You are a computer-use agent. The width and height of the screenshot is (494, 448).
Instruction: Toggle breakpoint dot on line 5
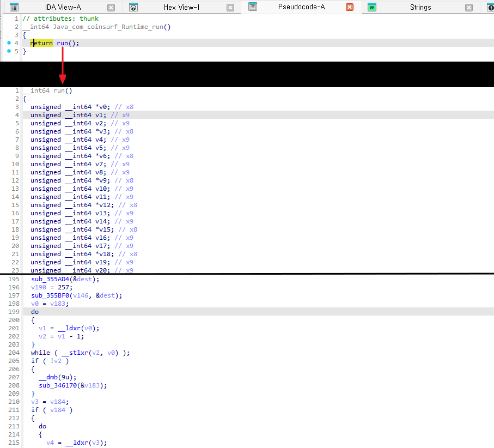coord(9,51)
